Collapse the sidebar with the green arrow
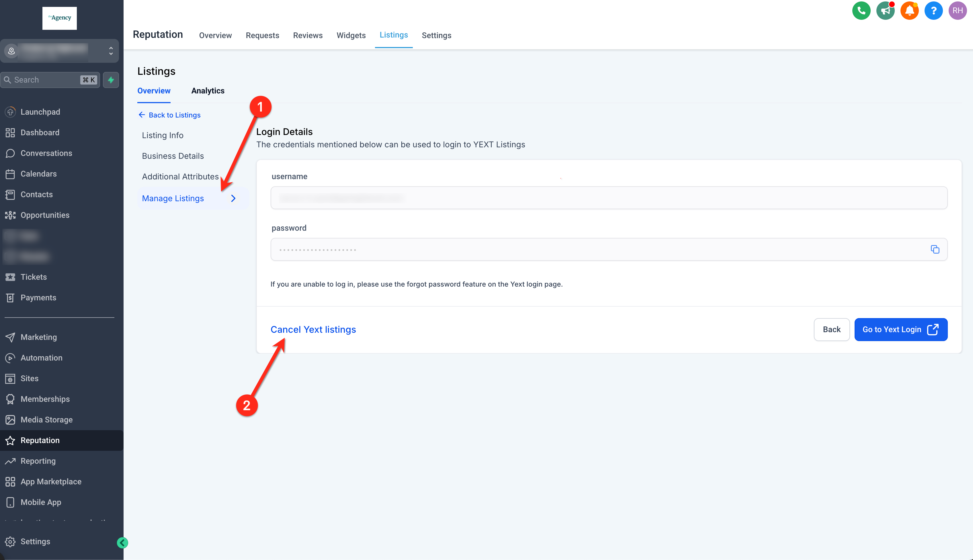This screenshot has height=560, width=973. (122, 542)
